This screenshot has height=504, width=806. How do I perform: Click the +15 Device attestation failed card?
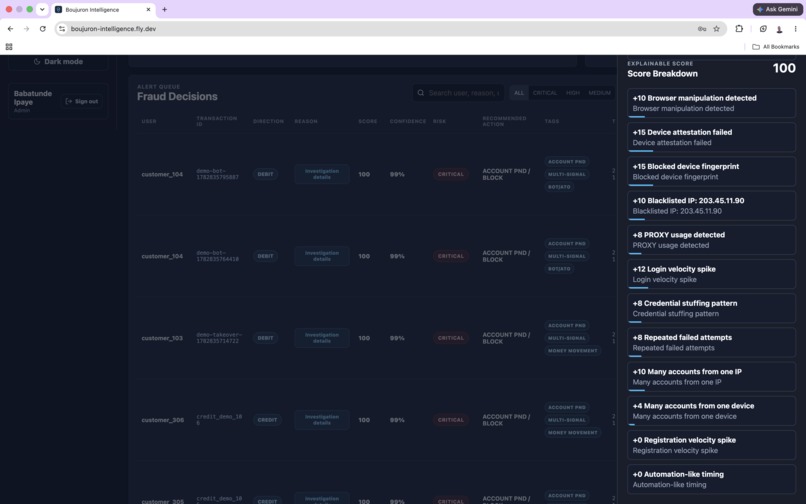tap(711, 137)
